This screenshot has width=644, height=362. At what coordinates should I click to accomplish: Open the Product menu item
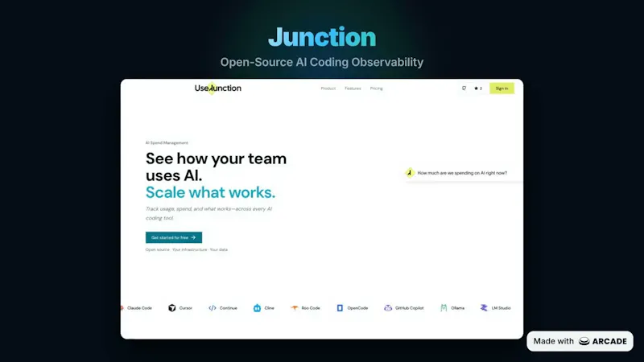[328, 88]
